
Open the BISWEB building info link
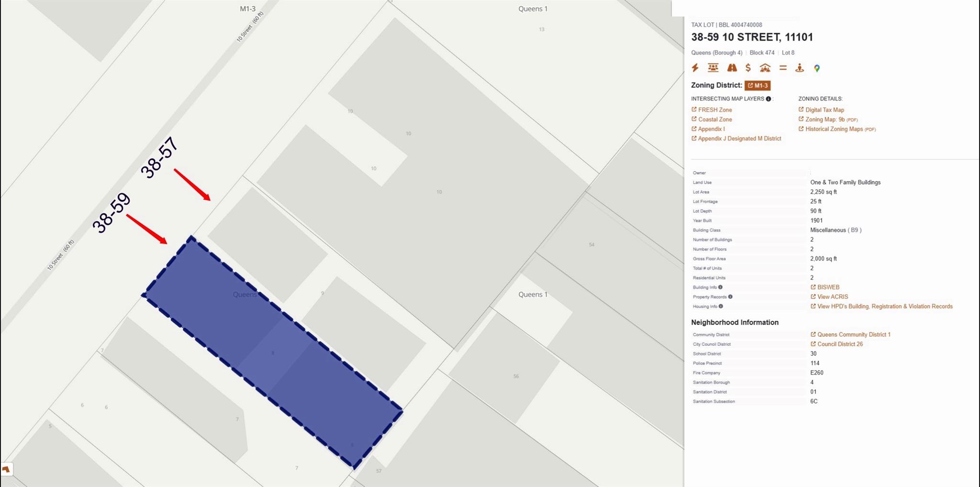tap(828, 287)
